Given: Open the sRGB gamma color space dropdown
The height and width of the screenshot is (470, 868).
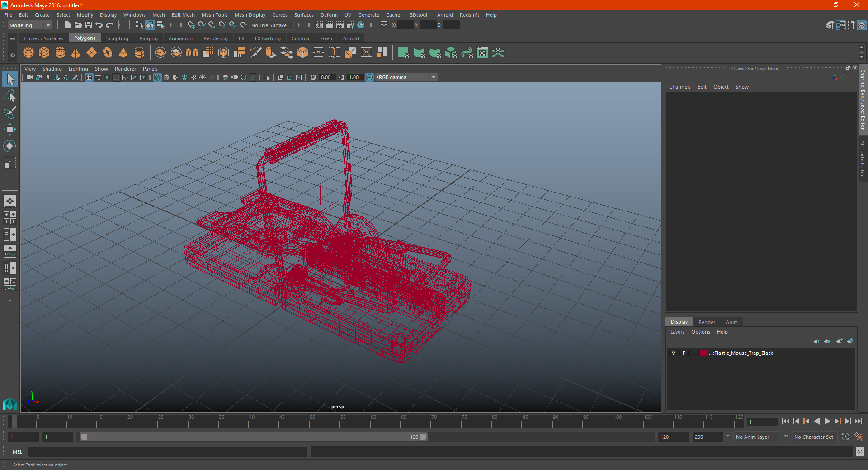Looking at the screenshot, I should (406, 77).
